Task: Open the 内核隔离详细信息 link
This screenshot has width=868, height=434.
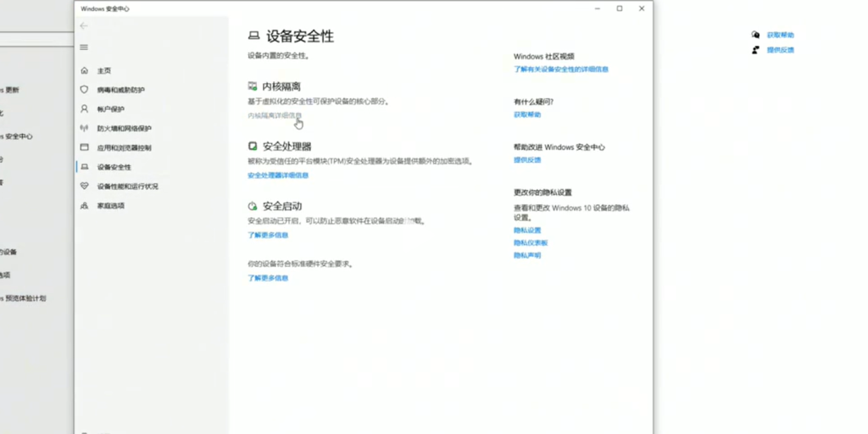Action: (274, 114)
